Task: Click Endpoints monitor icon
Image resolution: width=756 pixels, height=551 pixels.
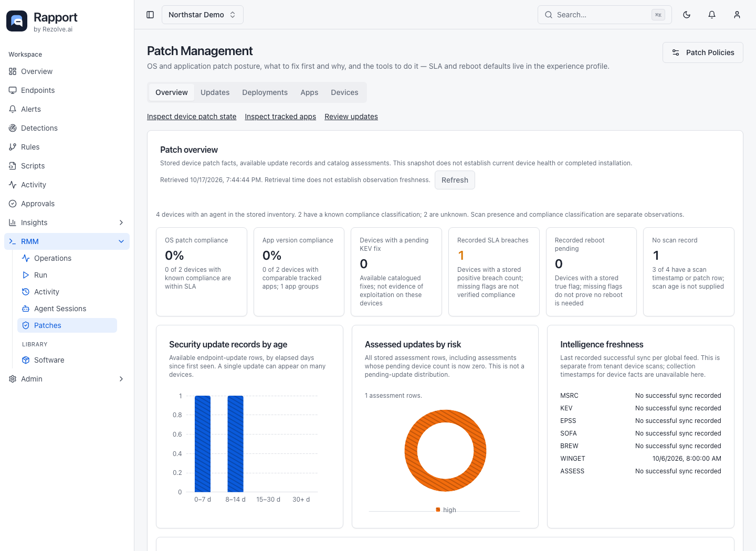Action: 13,90
